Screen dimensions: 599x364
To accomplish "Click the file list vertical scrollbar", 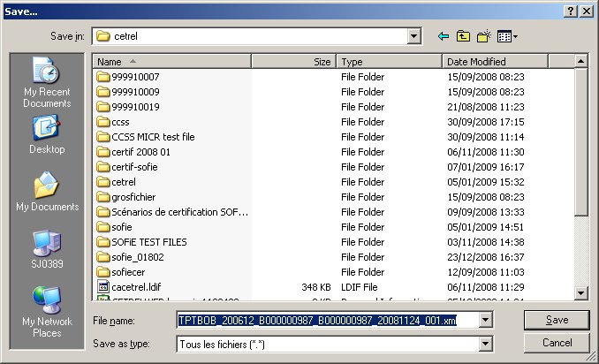I will pyautogui.click(x=580, y=177).
